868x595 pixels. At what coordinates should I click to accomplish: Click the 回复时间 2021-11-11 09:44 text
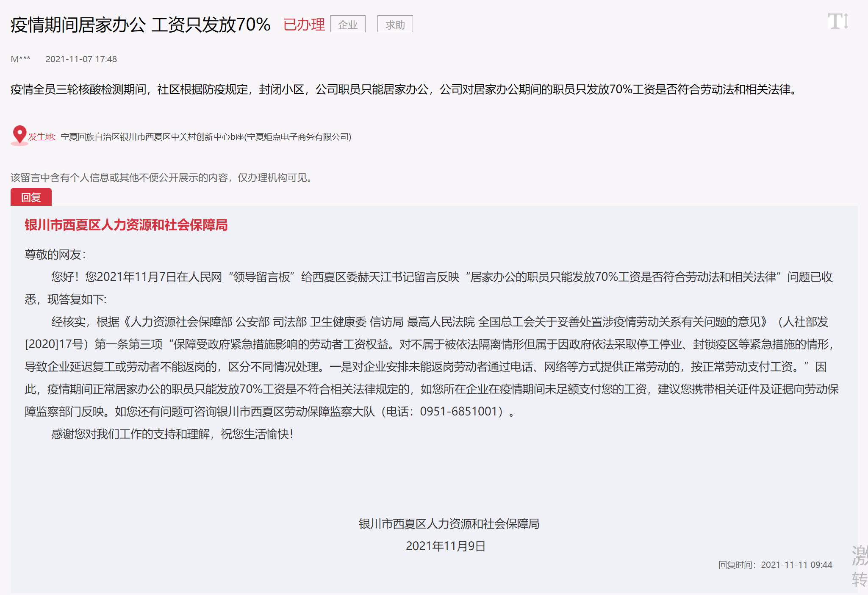click(x=775, y=565)
